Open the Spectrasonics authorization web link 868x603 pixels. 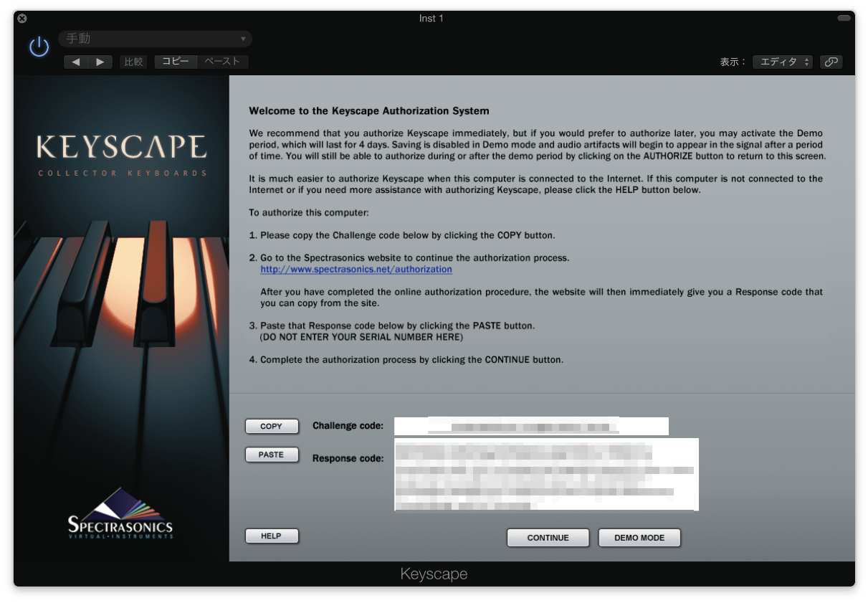[x=356, y=269]
